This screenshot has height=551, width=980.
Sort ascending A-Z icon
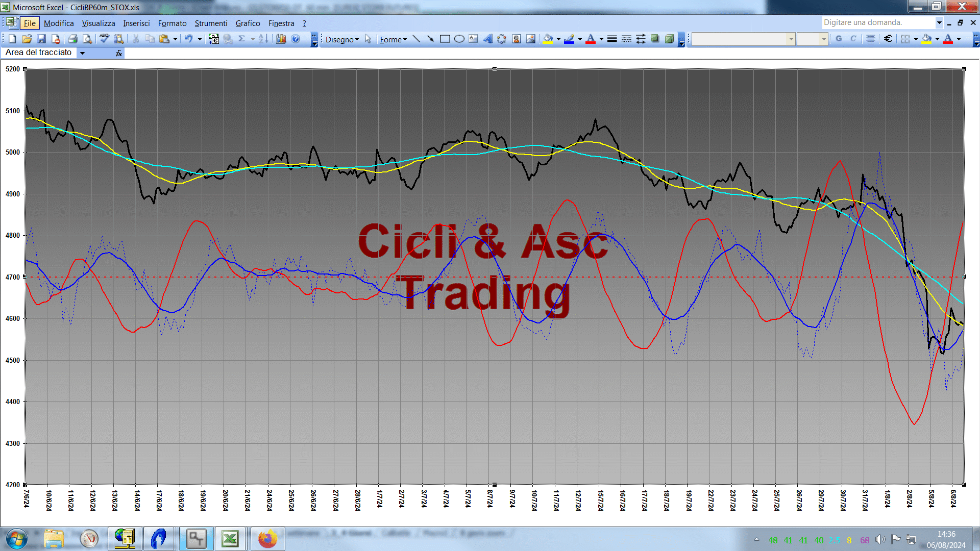pyautogui.click(x=263, y=39)
